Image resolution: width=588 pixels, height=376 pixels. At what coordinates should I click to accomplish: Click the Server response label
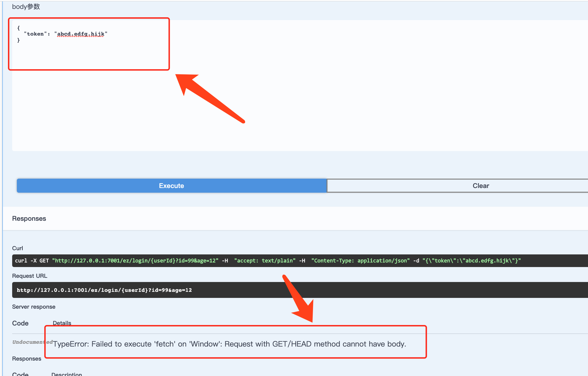[34, 307]
